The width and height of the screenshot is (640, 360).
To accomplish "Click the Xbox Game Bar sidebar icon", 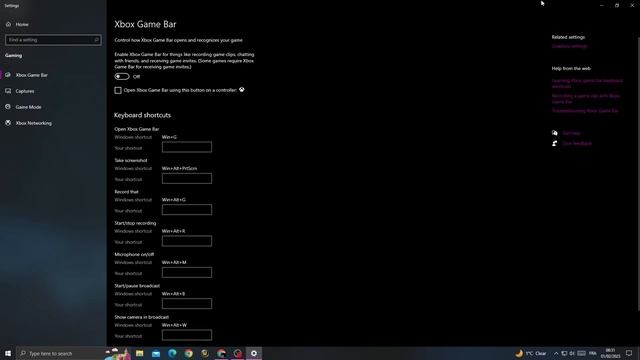I will (8, 75).
